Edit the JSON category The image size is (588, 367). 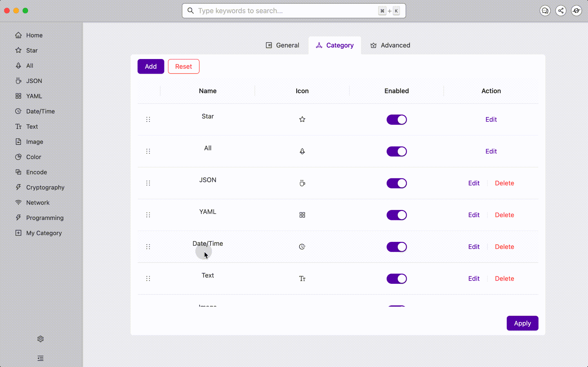coord(474,183)
